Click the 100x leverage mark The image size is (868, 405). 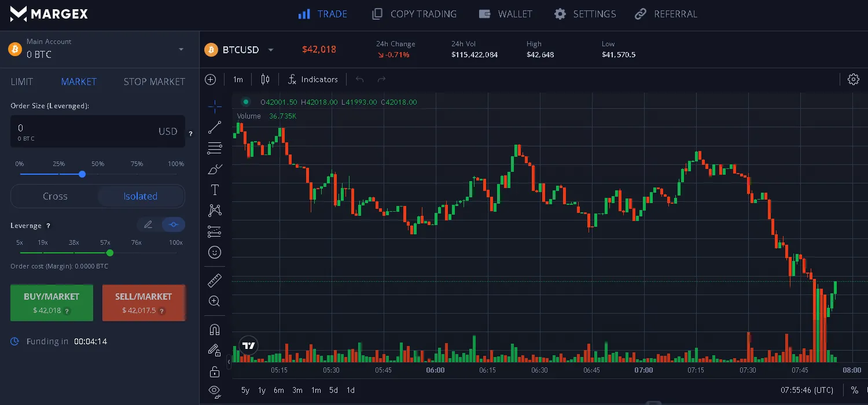point(176,242)
